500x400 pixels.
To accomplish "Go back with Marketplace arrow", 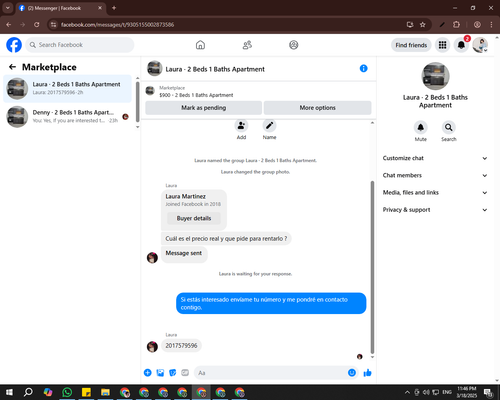I will point(12,67).
